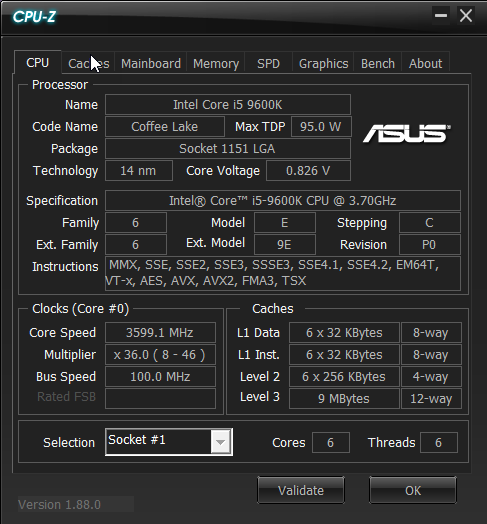
Task: Click the Level 2 size 6 x 256 KBytes
Action: [x=344, y=377]
